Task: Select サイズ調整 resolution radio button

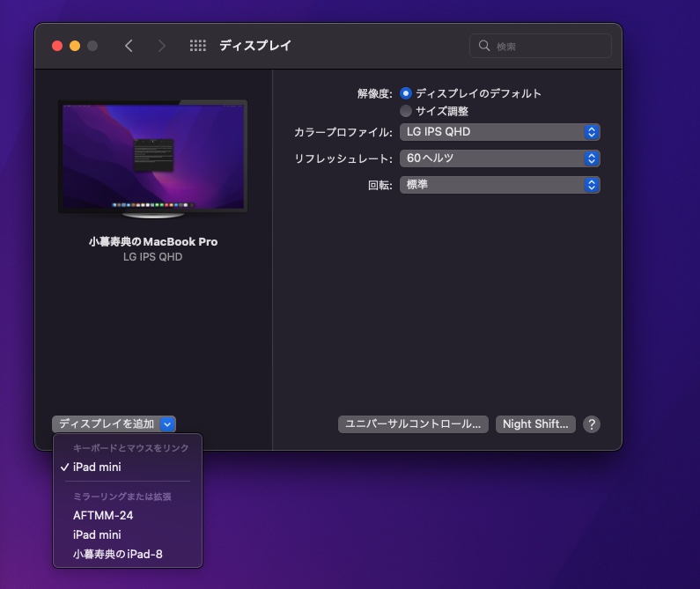Action: coord(406,111)
